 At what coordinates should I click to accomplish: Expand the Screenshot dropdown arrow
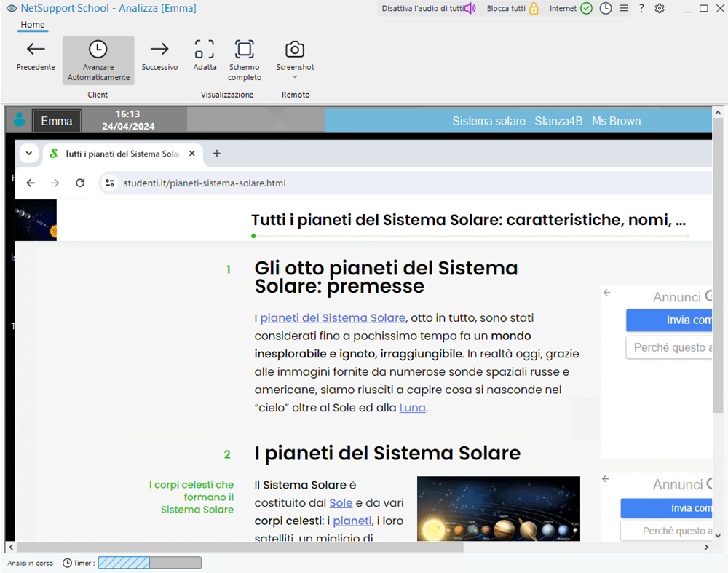(295, 77)
